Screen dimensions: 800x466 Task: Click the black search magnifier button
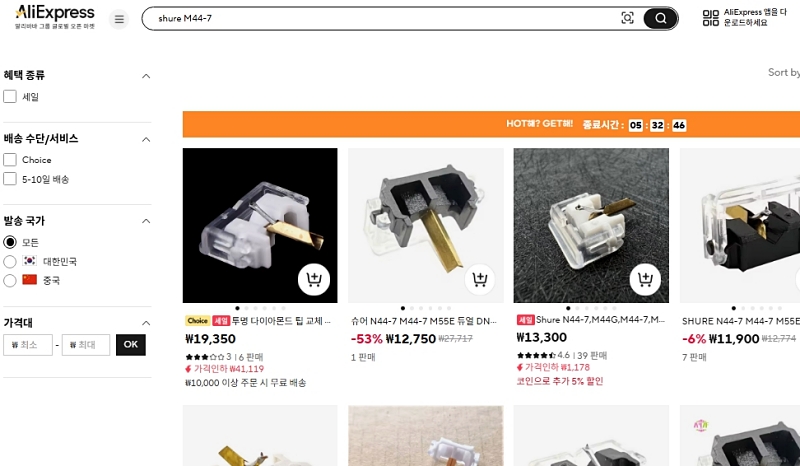click(660, 18)
